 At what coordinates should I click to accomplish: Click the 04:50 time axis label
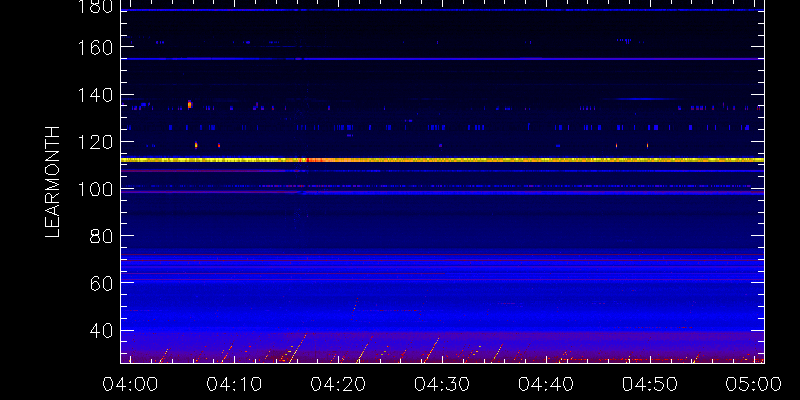650,384
